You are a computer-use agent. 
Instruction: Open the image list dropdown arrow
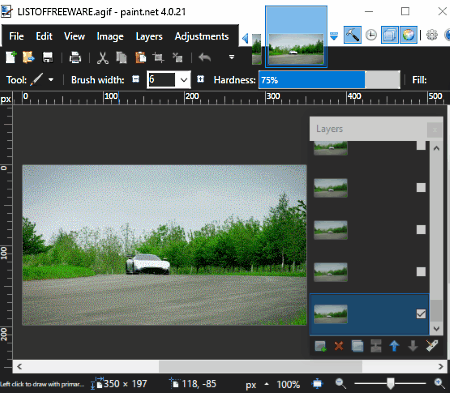[x=334, y=36]
